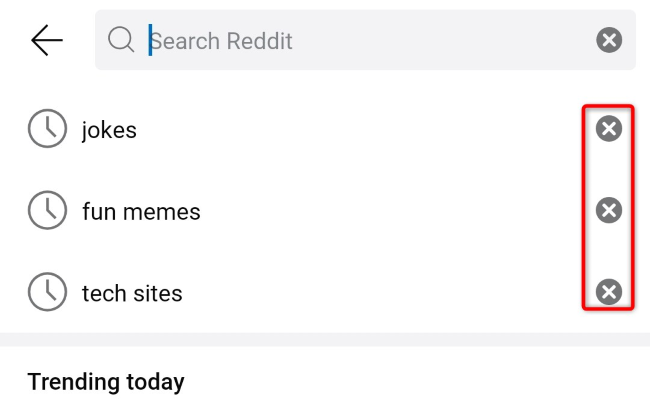This screenshot has height=403, width=650.
Task: Open the fun memes recent search
Action: tap(141, 211)
